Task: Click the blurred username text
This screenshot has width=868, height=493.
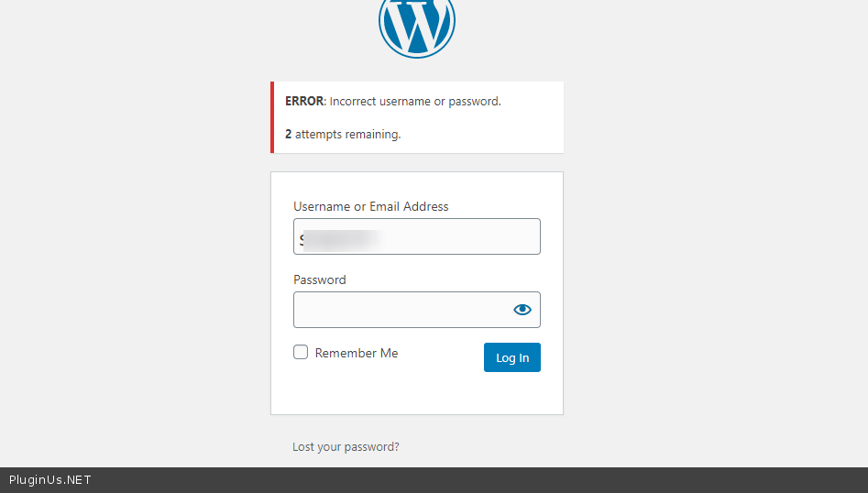Action: (339, 240)
